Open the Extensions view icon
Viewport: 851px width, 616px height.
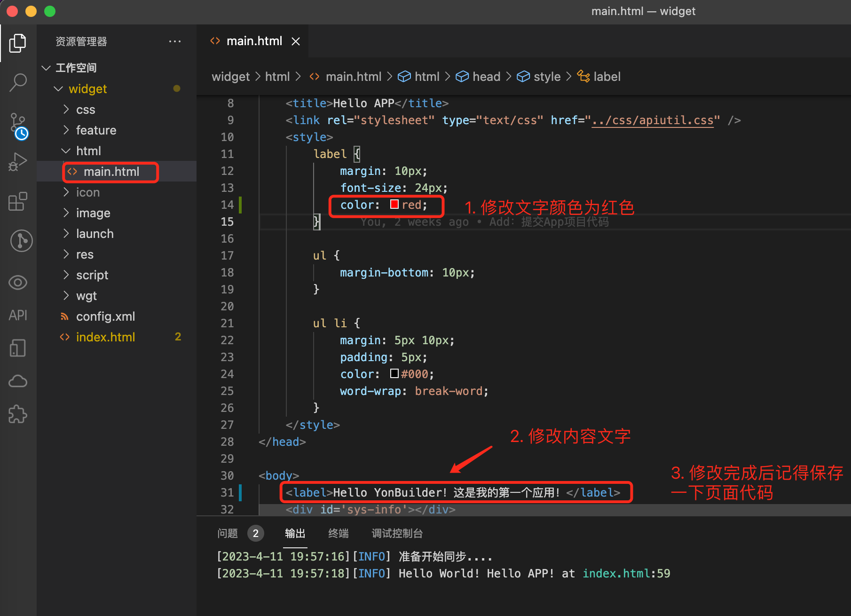coord(18,201)
